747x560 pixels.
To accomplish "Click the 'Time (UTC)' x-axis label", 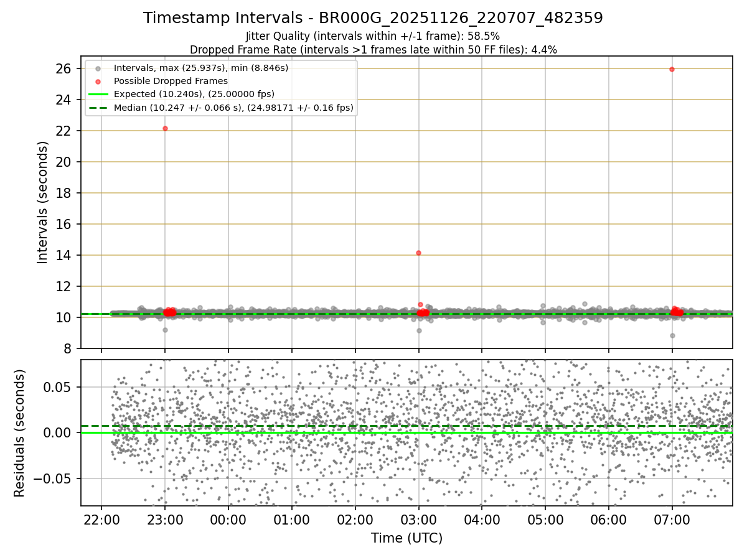I will point(406,538).
